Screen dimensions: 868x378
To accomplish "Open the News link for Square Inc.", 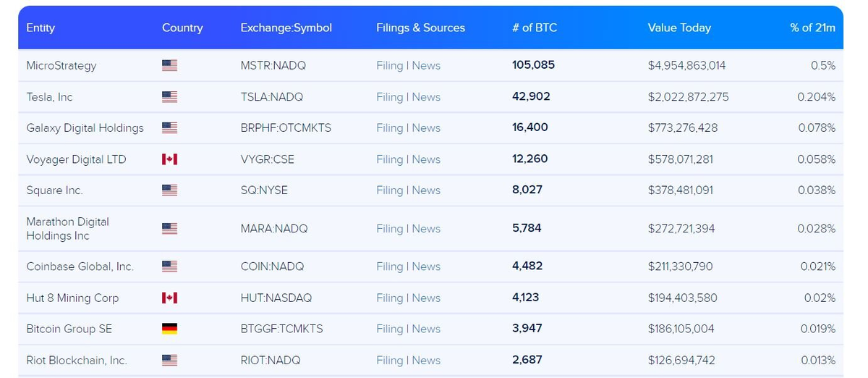I will (x=426, y=190).
